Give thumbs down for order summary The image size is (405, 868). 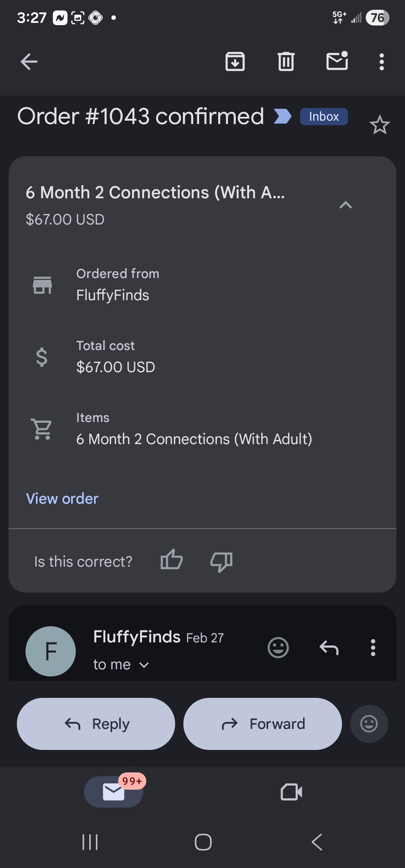point(221,562)
